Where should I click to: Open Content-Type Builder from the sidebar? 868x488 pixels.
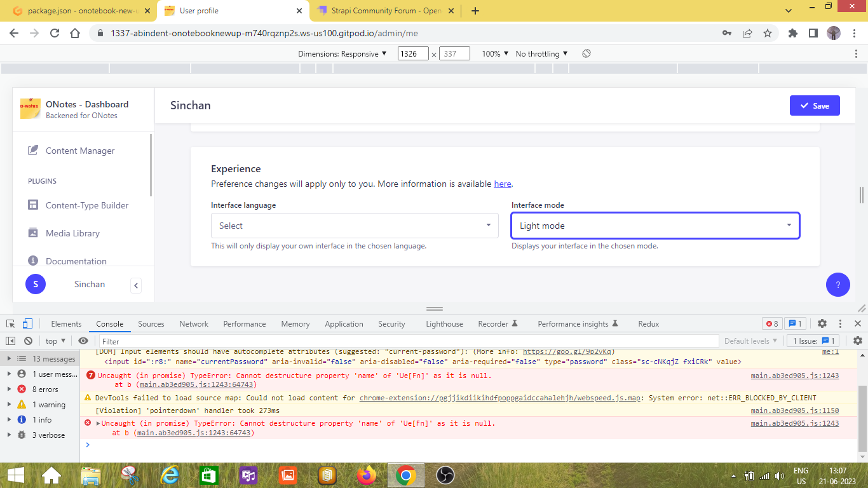tap(87, 205)
